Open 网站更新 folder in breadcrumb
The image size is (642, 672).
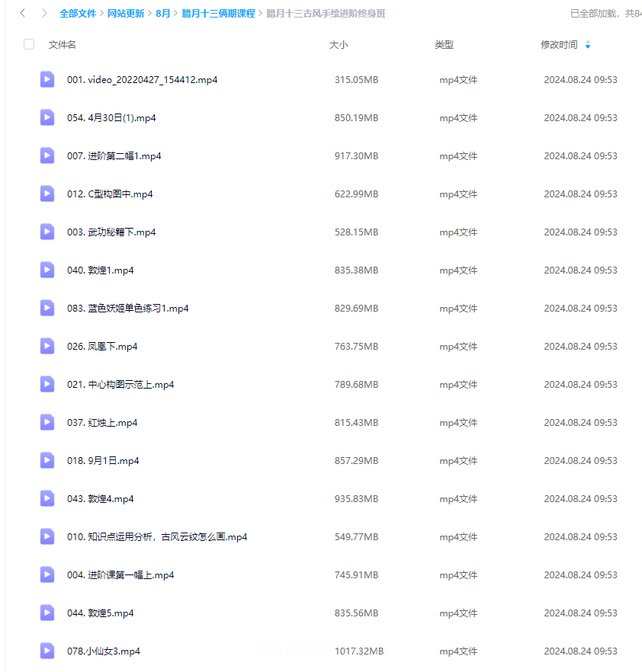coord(126,14)
